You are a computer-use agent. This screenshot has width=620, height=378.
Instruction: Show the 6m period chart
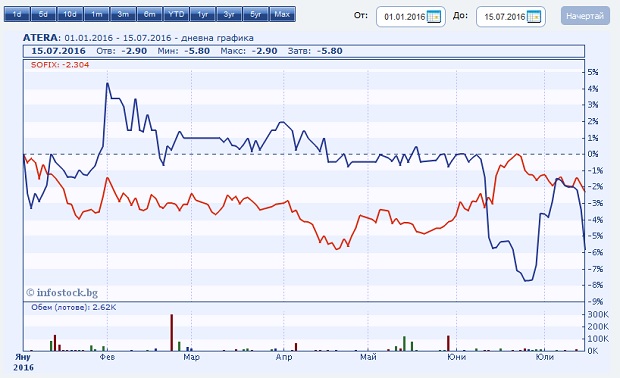(x=149, y=14)
